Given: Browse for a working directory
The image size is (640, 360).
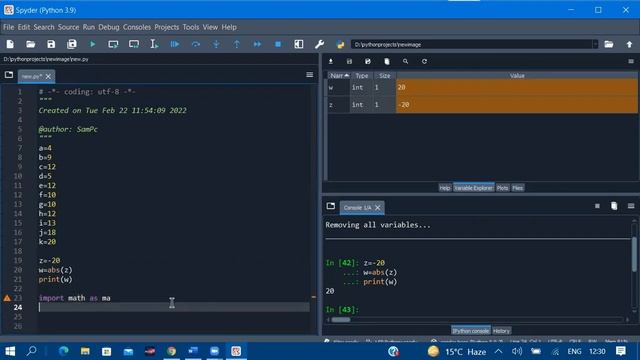Looking at the screenshot, I should (609, 44).
